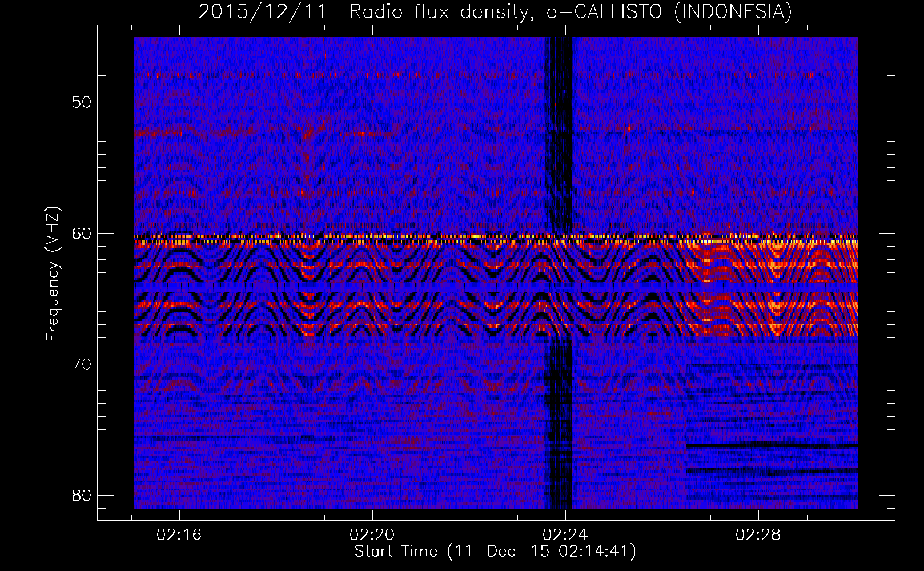Select the 02:16 time tick label
Image resolution: width=924 pixels, height=571 pixels.
pyautogui.click(x=179, y=535)
